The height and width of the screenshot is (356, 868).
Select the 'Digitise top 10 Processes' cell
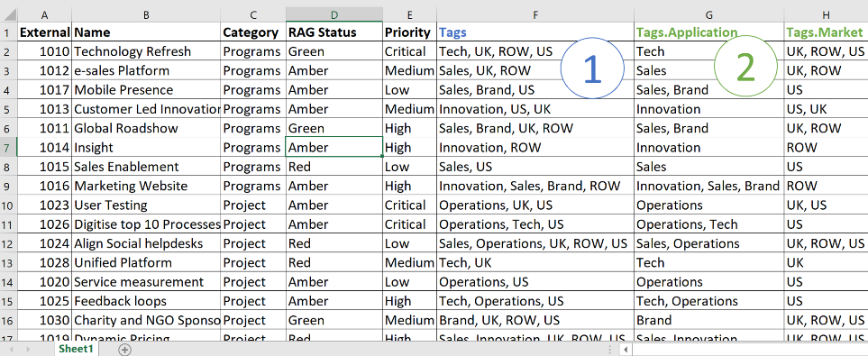tap(146, 224)
